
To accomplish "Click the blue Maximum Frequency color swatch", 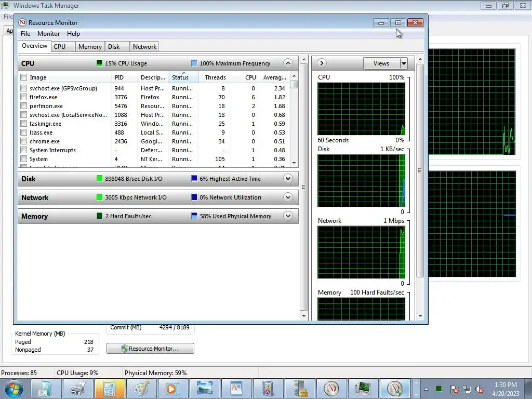I will pyautogui.click(x=194, y=63).
